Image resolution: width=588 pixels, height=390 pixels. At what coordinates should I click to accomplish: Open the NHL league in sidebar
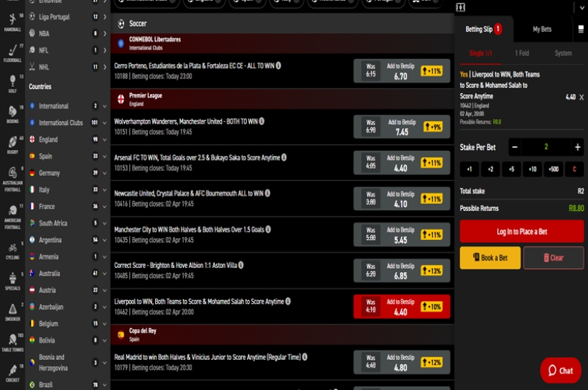[69, 67]
